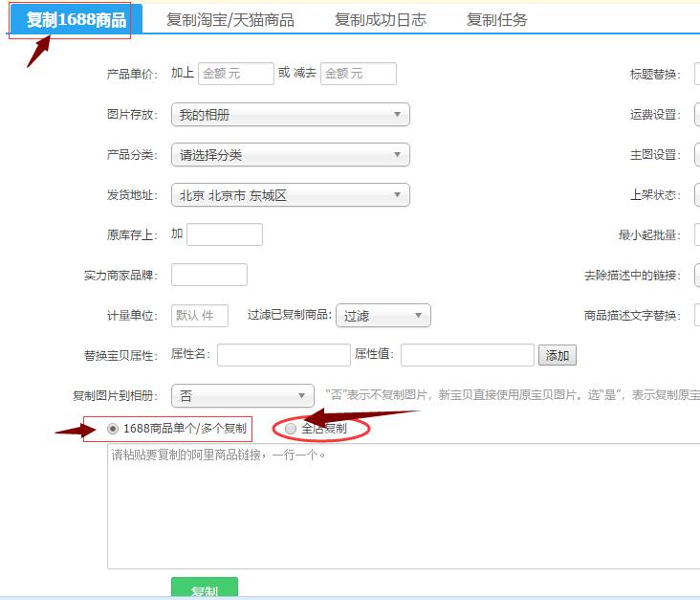
Task: Choose the 全店复制 radio button
Action: pos(291,429)
